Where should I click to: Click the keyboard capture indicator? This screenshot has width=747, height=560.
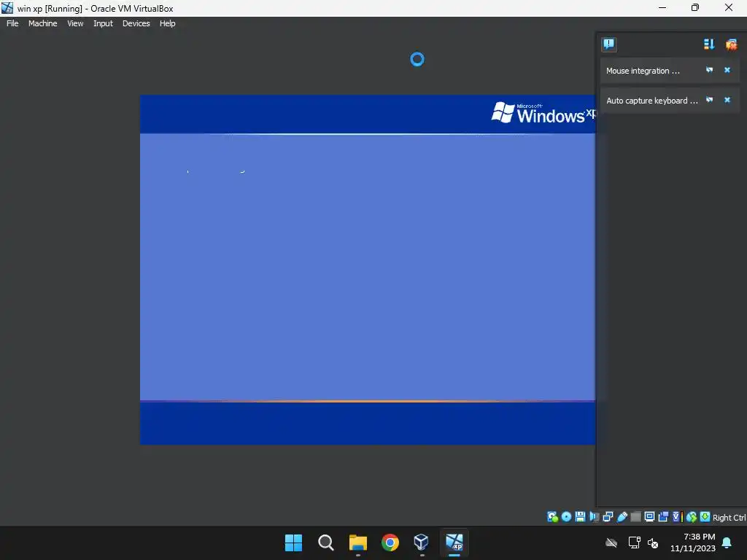[x=705, y=517]
